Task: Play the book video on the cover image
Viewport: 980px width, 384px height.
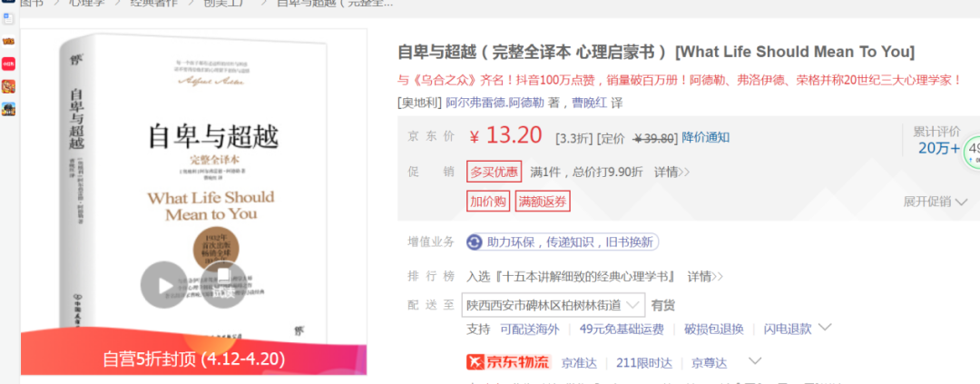Action: coord(163,284)
